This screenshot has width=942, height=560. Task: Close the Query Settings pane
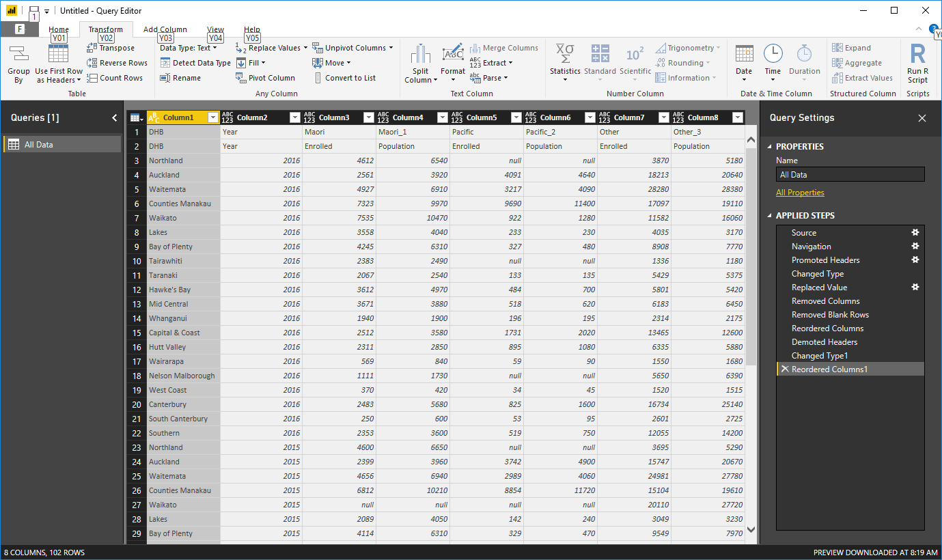(x=922, y=118)
